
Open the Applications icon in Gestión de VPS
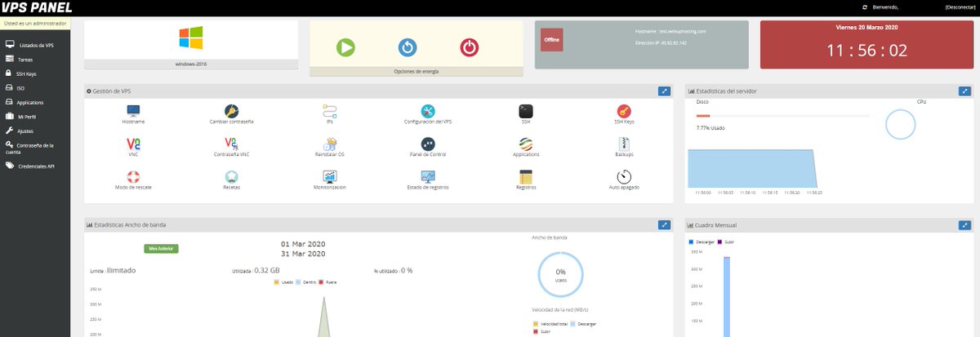(526, 144)
